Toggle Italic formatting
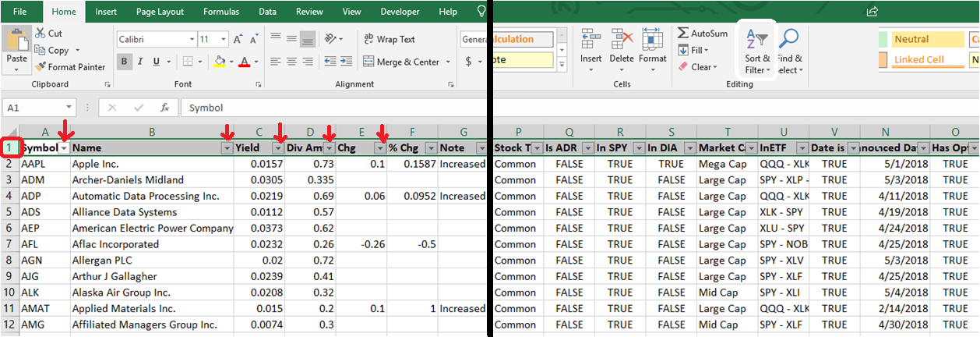The height and width of the screenshot is (337, 980). point(141,62)
